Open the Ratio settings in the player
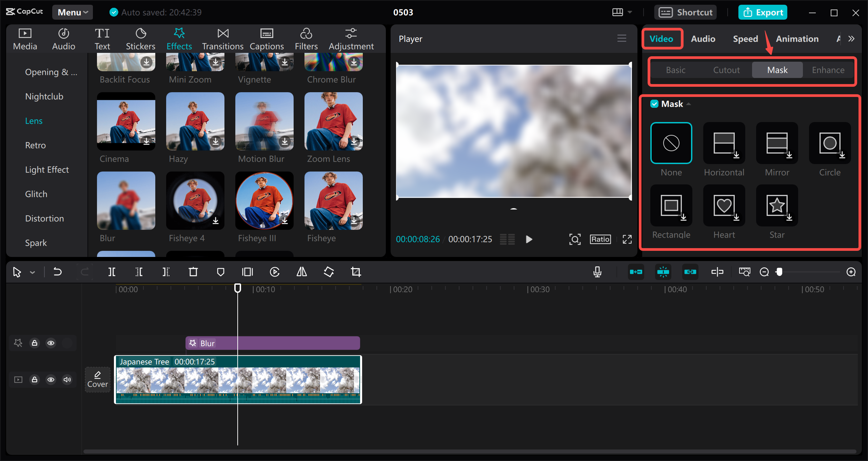This screenshot has height=461, width=868. [x=600, y=239]
